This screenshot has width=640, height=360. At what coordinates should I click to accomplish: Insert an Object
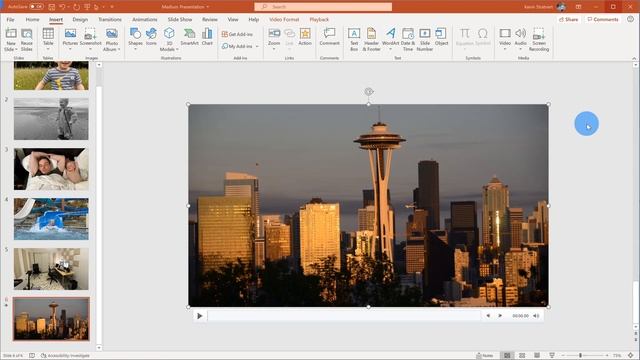441,37
